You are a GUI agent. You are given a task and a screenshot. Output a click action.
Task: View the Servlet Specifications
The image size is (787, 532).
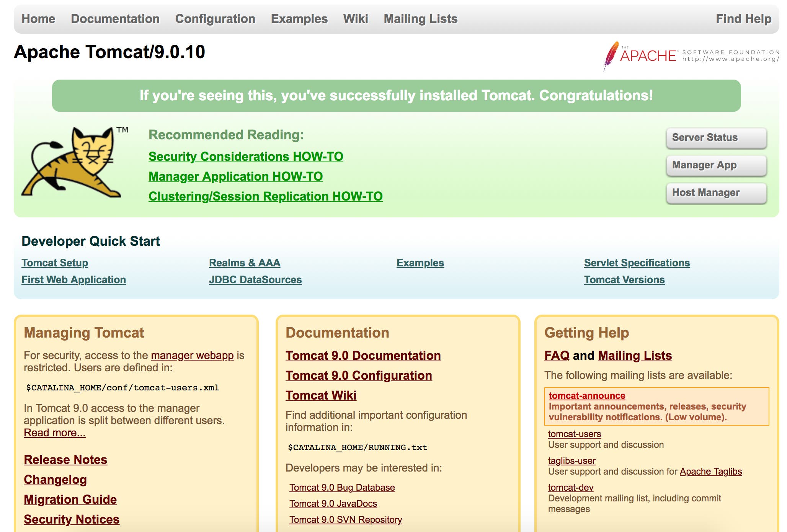point(637,263)
